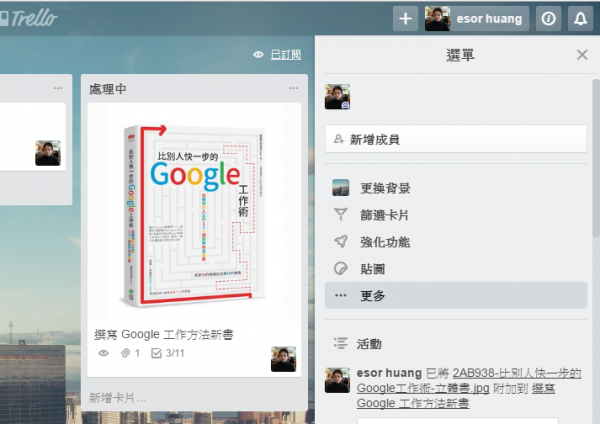Click the member avatar on the left card

(x=48, y=153)
